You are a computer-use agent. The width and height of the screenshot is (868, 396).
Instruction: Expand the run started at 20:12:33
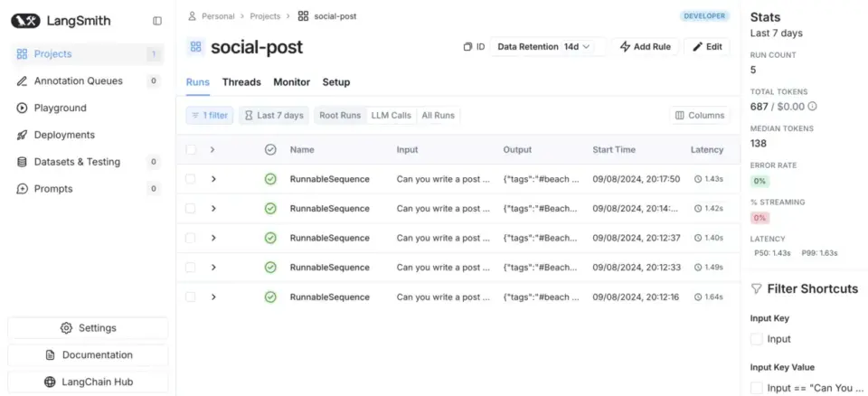coord(213,268)
